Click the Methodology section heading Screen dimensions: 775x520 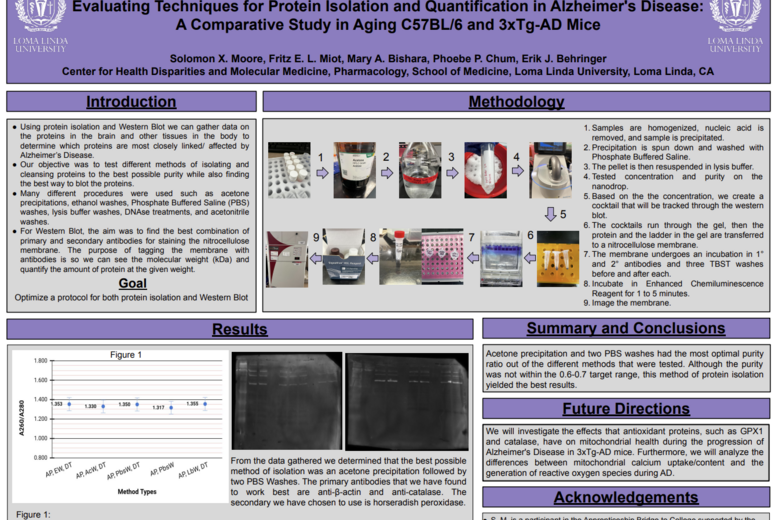pos(517,101)
